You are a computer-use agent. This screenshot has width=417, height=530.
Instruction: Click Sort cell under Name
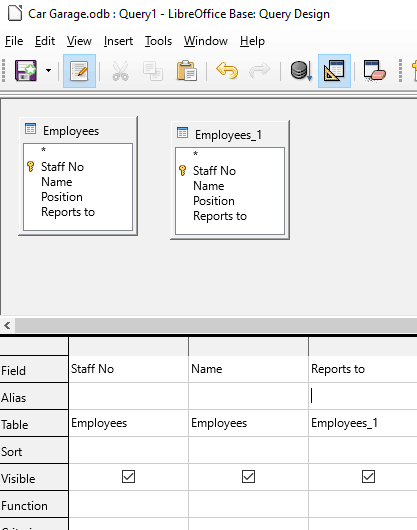[x=248, y=450]
